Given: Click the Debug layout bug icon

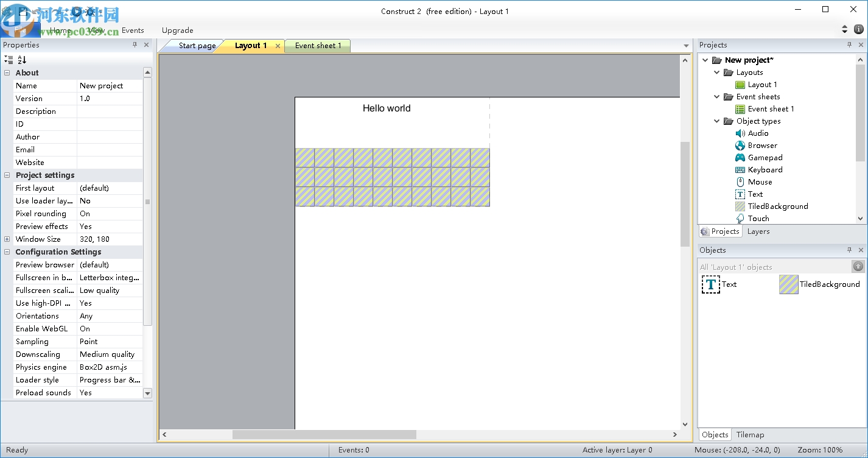Looking at the screenshot, I should pyautogui.click(x=91, y=11).
